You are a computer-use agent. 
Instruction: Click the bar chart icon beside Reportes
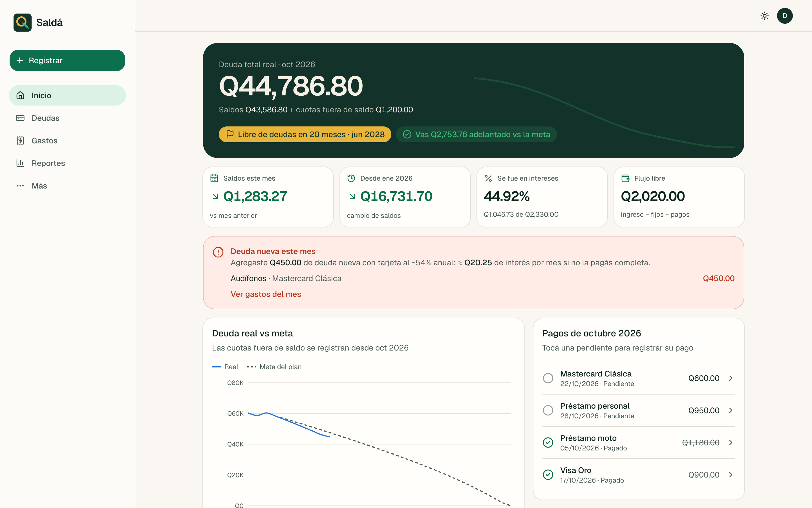click(21, 163)
